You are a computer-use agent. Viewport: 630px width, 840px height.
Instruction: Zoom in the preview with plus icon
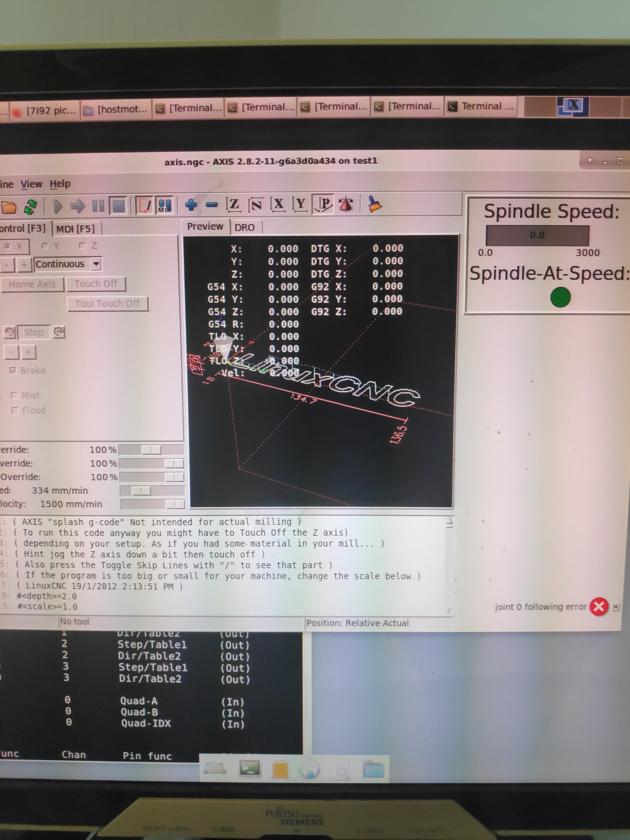pos(191,205)
